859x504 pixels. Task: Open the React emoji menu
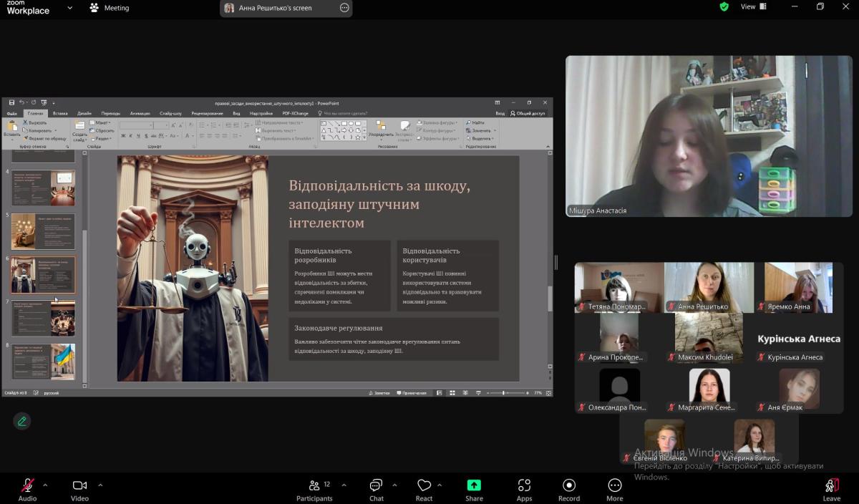[x=424, y=489]
